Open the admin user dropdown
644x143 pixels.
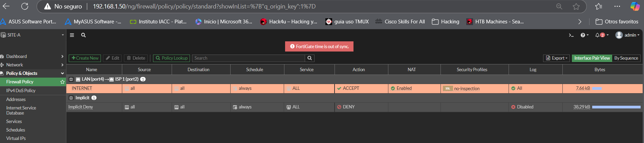pos(627,35)
